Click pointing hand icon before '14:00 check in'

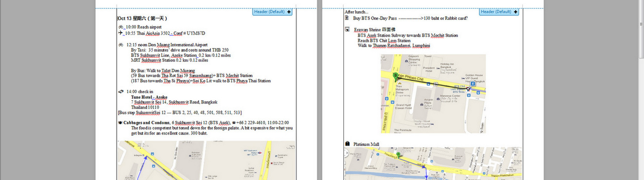coord(121,91)
